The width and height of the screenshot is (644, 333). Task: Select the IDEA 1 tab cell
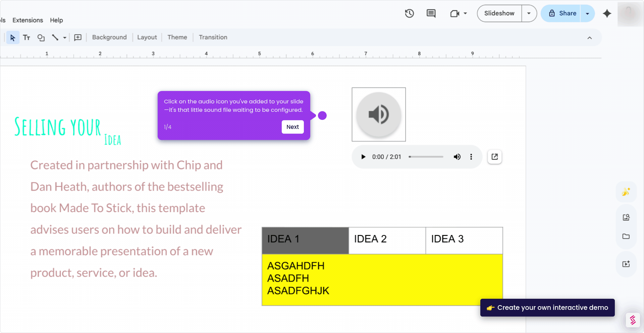(305, 240)
